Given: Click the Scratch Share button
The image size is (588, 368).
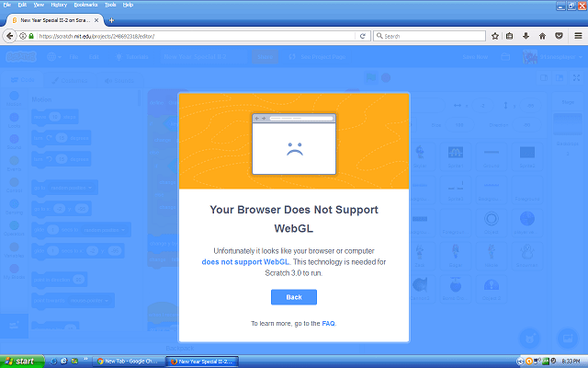Looking at the screenshot, I should click(265, 57).
